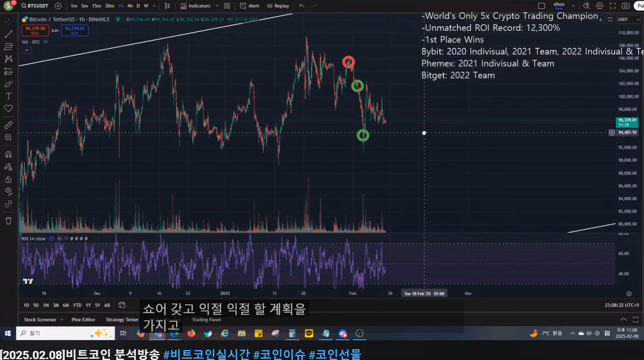
Task: Select the trend line drawing tool
Action: pyautogui.click(x=9, y=34)
